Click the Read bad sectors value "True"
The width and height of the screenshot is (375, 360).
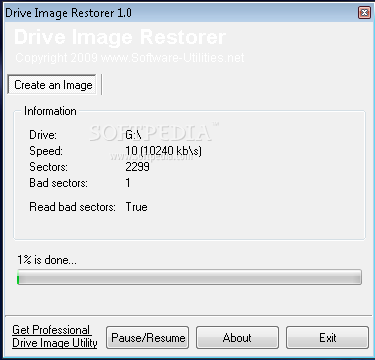click(x=136, y=207)
